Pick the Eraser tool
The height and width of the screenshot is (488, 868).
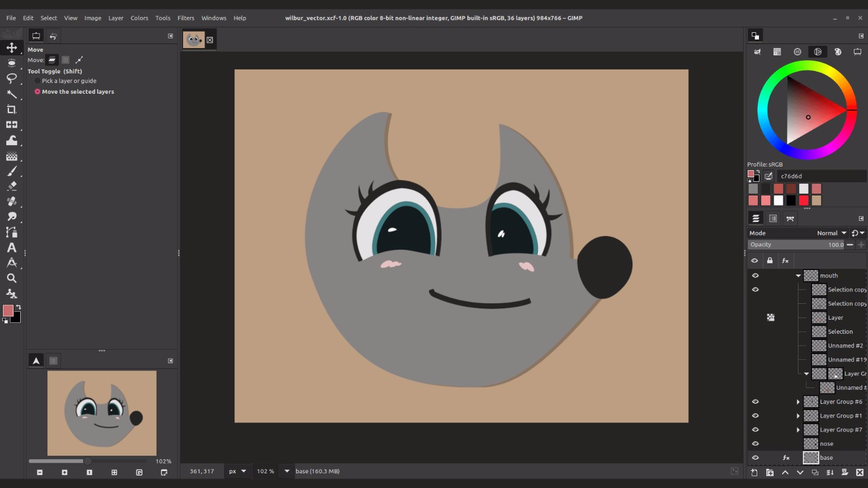pyautogui.click(x=11, y=186)
